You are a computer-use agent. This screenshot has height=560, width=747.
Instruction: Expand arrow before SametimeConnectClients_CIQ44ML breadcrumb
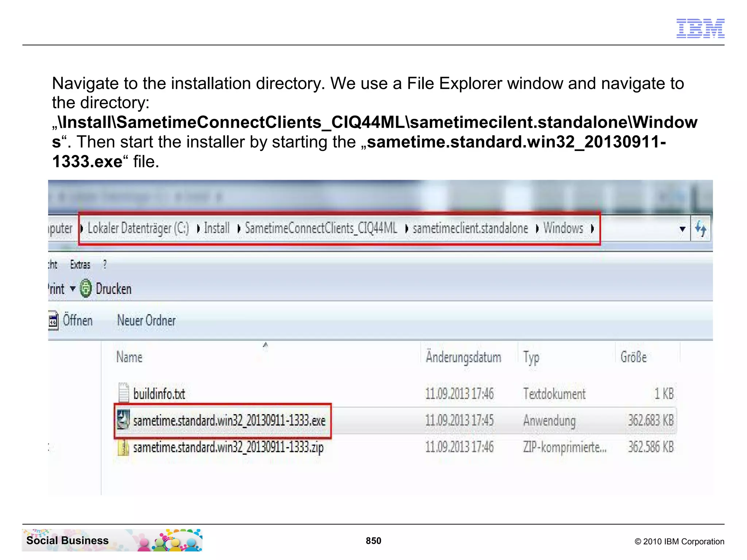pyautogui.click(x=239, y=229)
